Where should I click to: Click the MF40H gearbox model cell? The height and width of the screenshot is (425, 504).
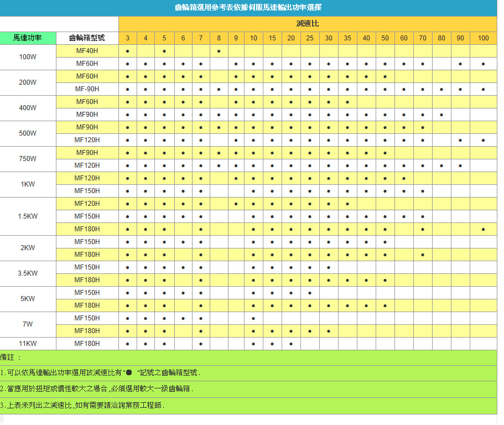click(87, 51)
